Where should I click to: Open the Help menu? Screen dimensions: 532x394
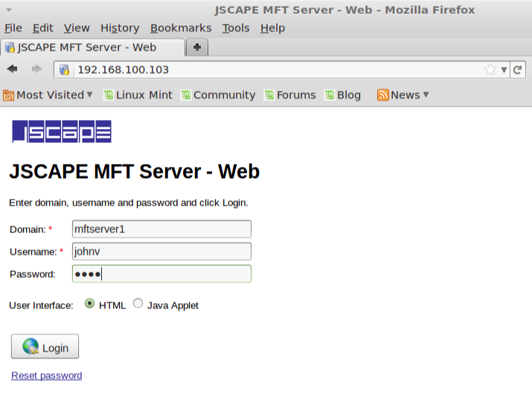tap(273, 28)
